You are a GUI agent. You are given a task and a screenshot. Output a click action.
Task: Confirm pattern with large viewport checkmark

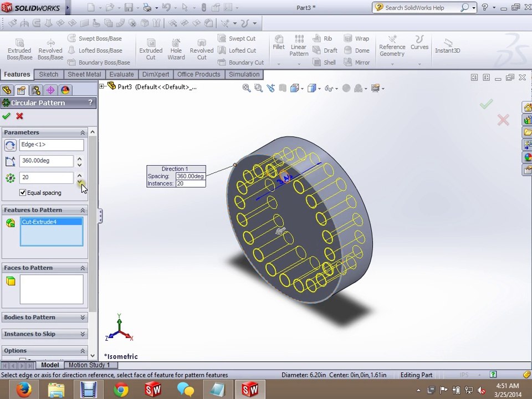[x=486, y=104]
